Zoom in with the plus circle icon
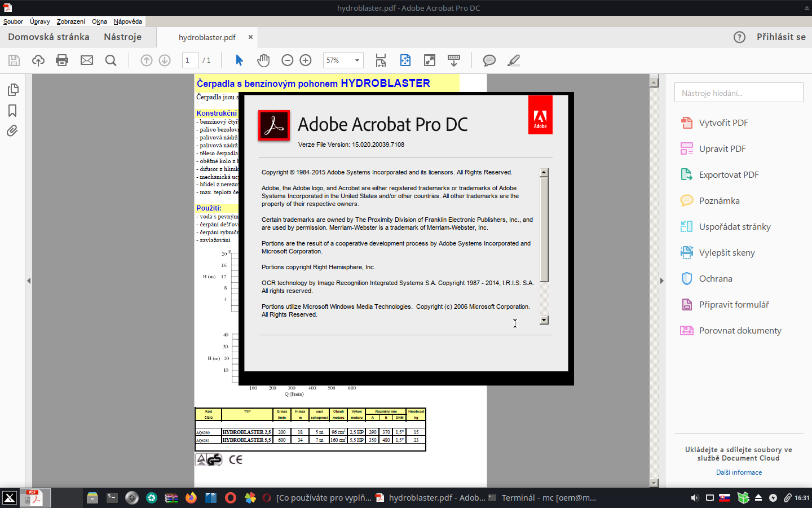Image resolution: width=812 pixels, height=508 pixels. point(306,60)
